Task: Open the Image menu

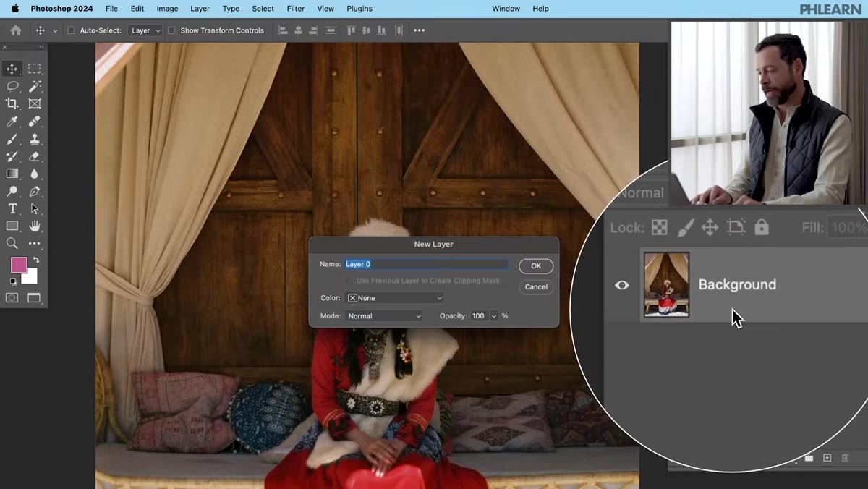Action: tap(167, 9)
